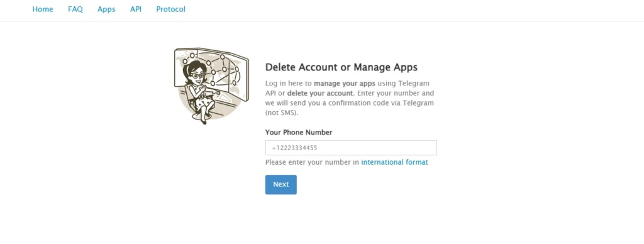
Task: Click the Telegram illustration of woman at screens
Action: [x=211, y=86]
